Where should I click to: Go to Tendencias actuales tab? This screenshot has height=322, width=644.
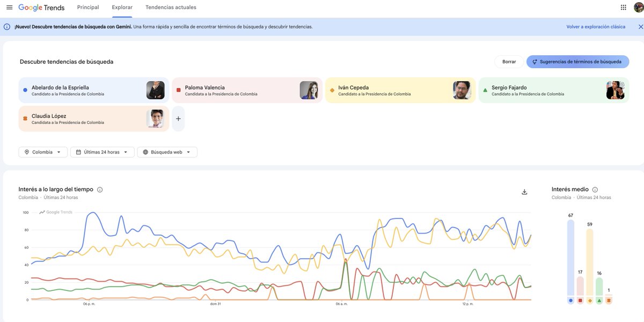pos(171,8)
